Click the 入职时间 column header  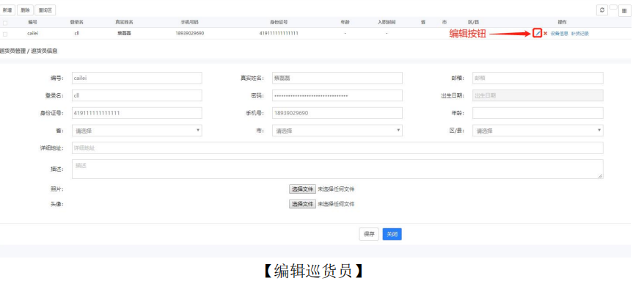(387, 22)
